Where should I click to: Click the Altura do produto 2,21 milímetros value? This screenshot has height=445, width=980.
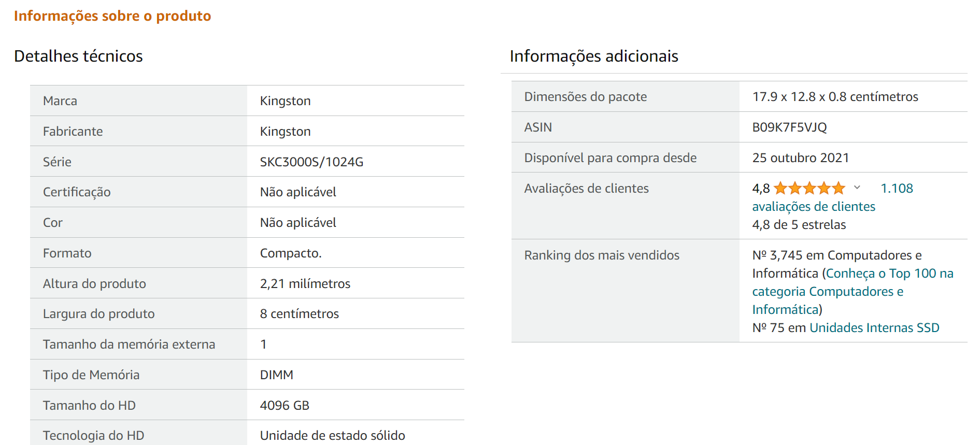(305, 284)
